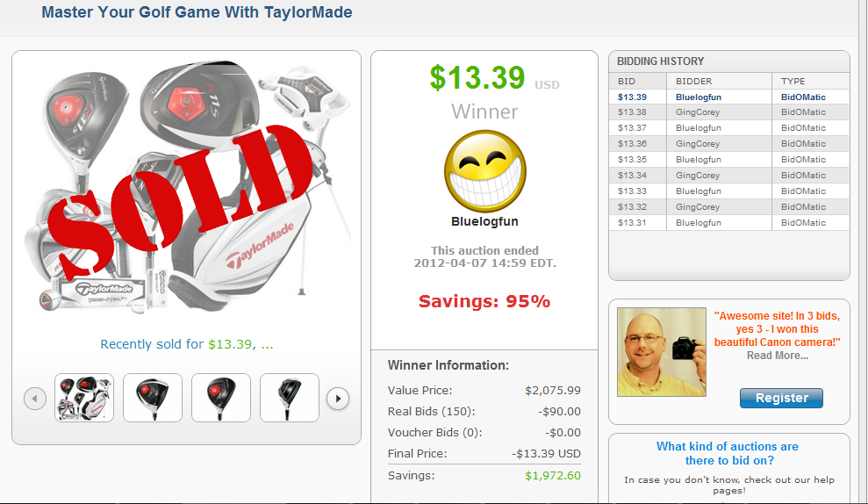
Task: Select the fourth club thumbnail
Action: click(290, 398)
